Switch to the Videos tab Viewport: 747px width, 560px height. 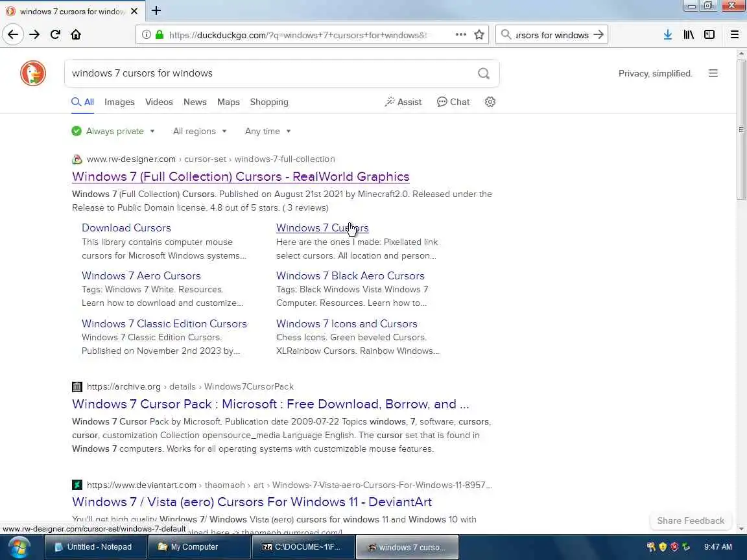[x=159, y=102]
